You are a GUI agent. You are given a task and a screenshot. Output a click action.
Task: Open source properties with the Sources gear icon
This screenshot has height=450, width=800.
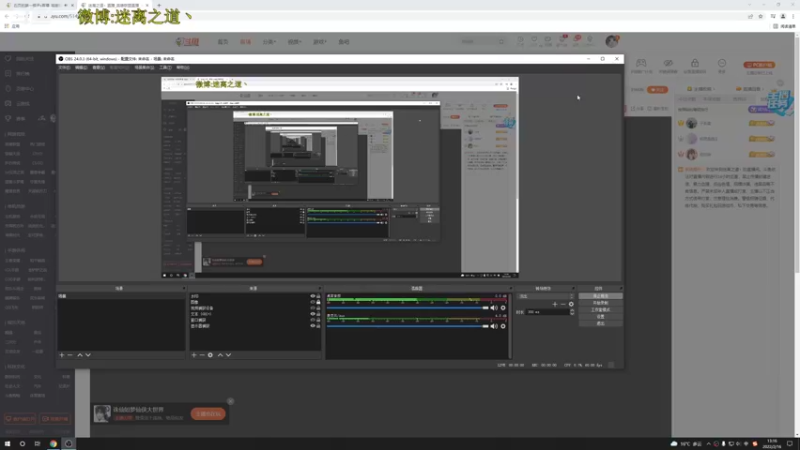[210, 355]
